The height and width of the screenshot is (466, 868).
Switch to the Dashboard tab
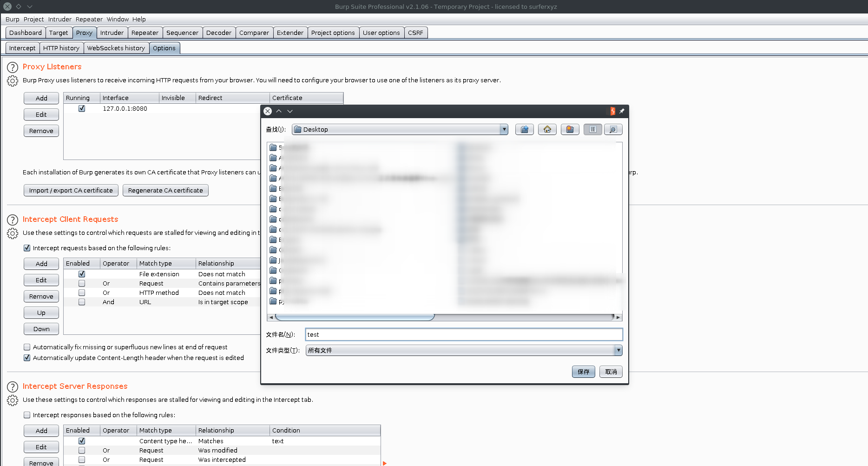coord(26,33)
